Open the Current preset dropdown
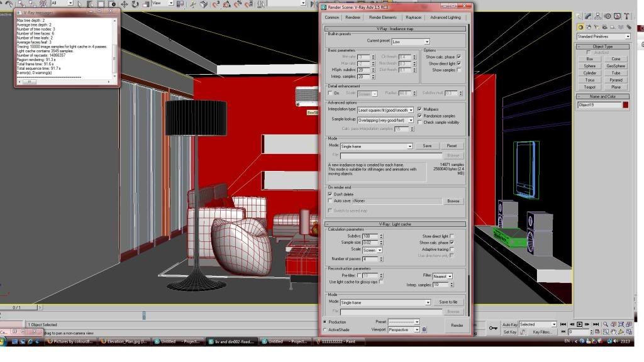644x362 pixels. [x=410, y=41]
